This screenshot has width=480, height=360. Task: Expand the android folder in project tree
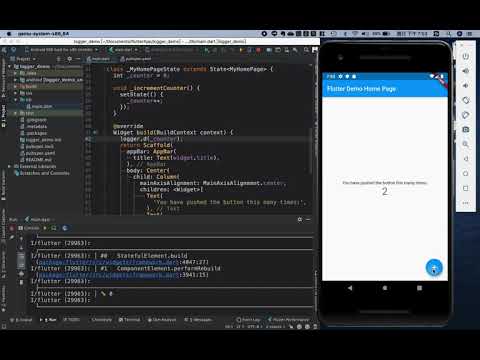point(15,80)
